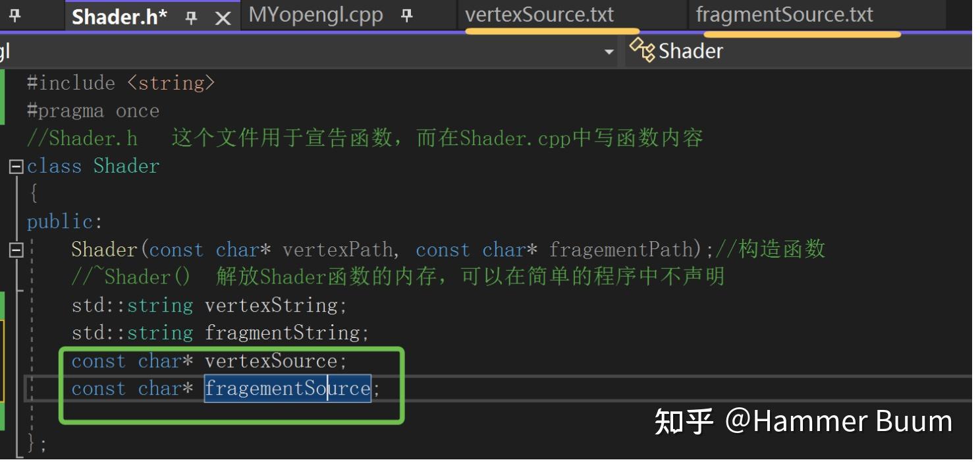Pin the Shader.h tab

pos(192,18)
